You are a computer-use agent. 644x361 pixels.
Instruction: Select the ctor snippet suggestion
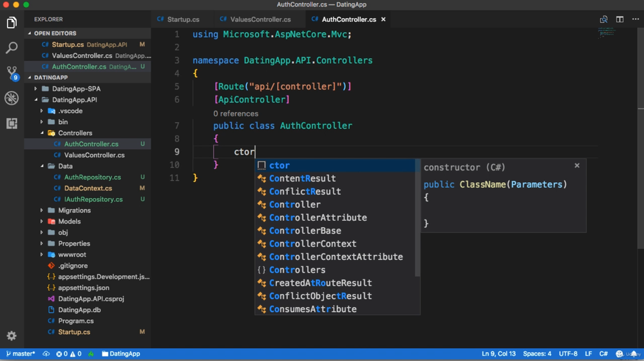[x=335, y=165]
